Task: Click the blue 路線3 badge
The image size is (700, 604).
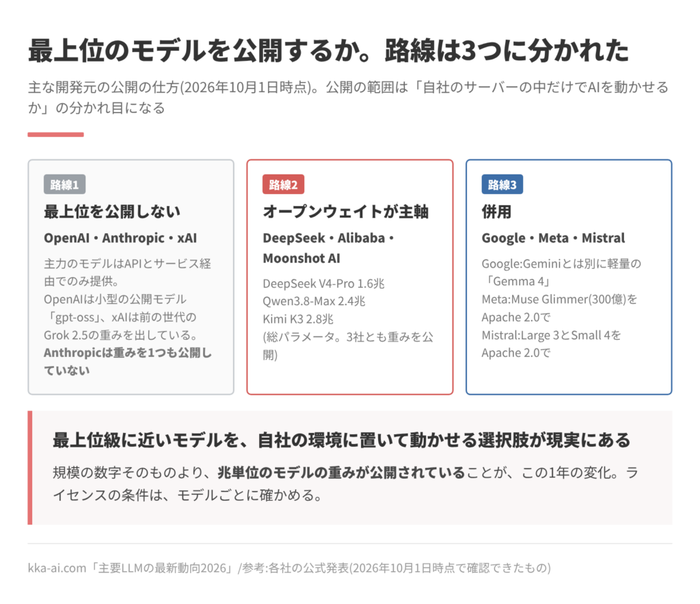Action: tap(502, 185)
